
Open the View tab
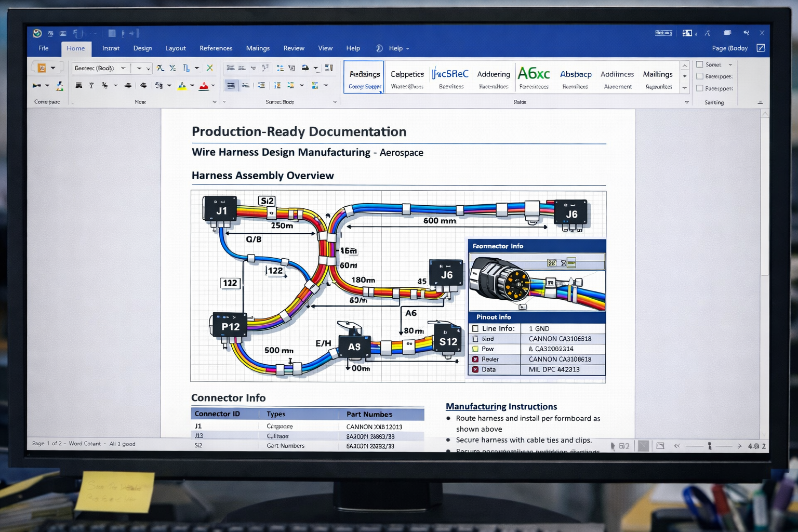click(x=325, y=48)
